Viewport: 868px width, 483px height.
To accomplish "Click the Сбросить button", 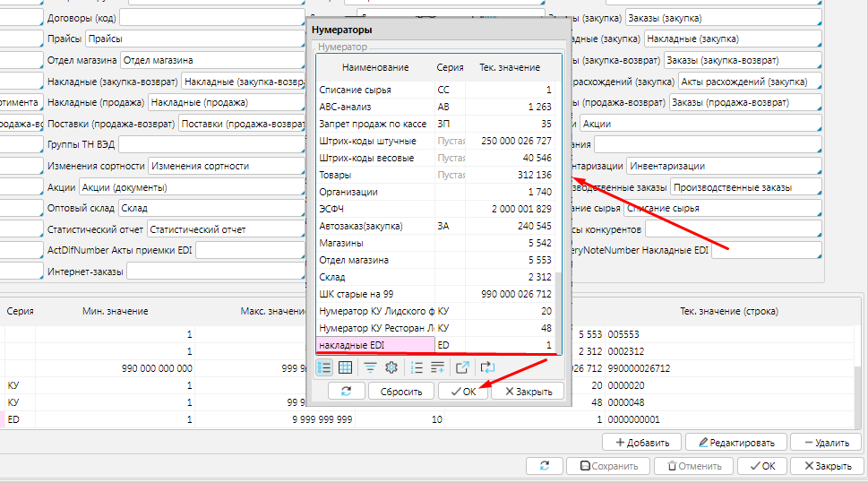I will point(400,391).
